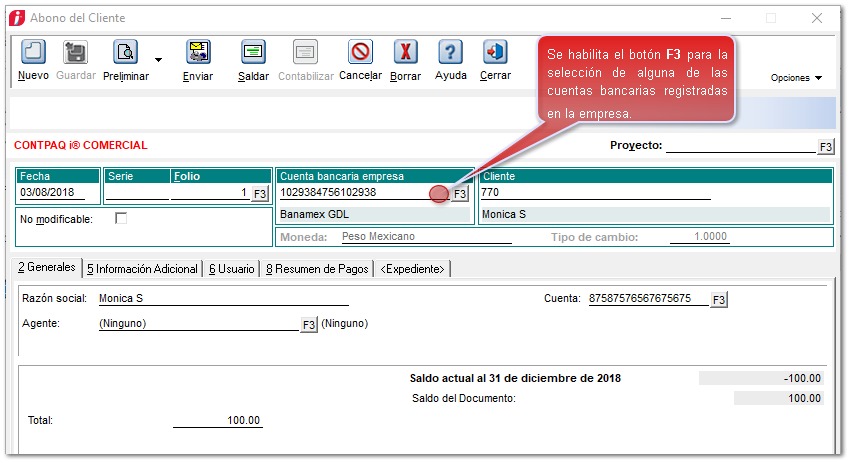
Task: Click the F3 button next to Proyecto
Action: (x=825, y=147)
